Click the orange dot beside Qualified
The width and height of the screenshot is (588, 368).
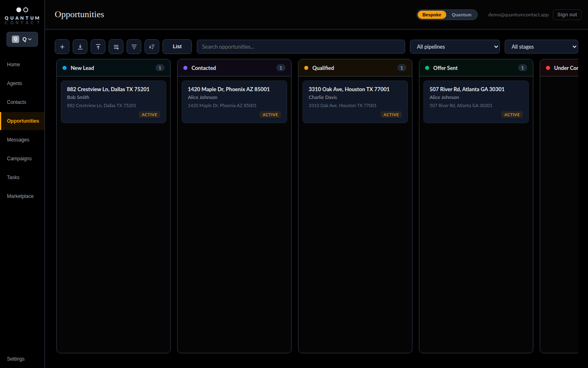306,68
